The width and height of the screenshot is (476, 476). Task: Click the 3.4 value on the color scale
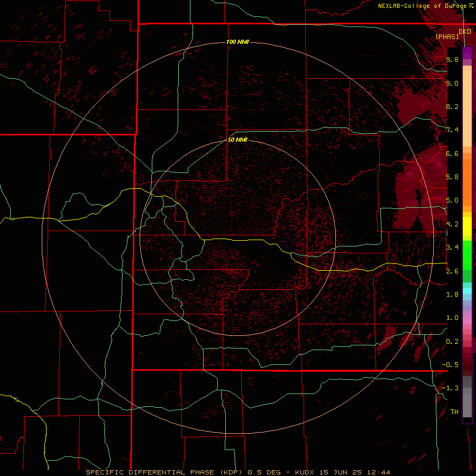[x=452, y=247]
